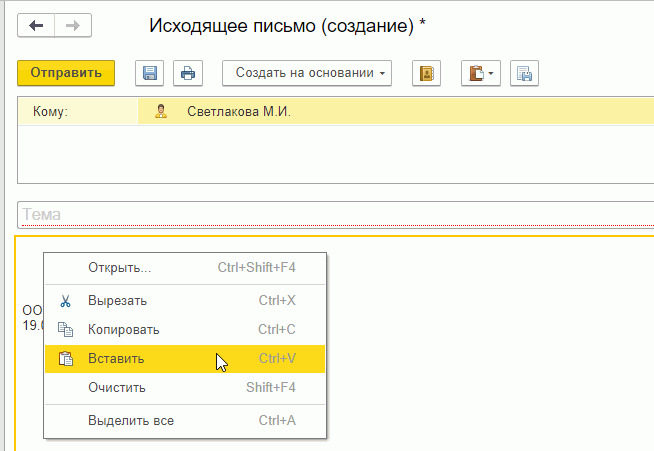This screenshot has width=654, height=451.
Task: Open the Создать на основании dropdown
Action: point(307,73)
